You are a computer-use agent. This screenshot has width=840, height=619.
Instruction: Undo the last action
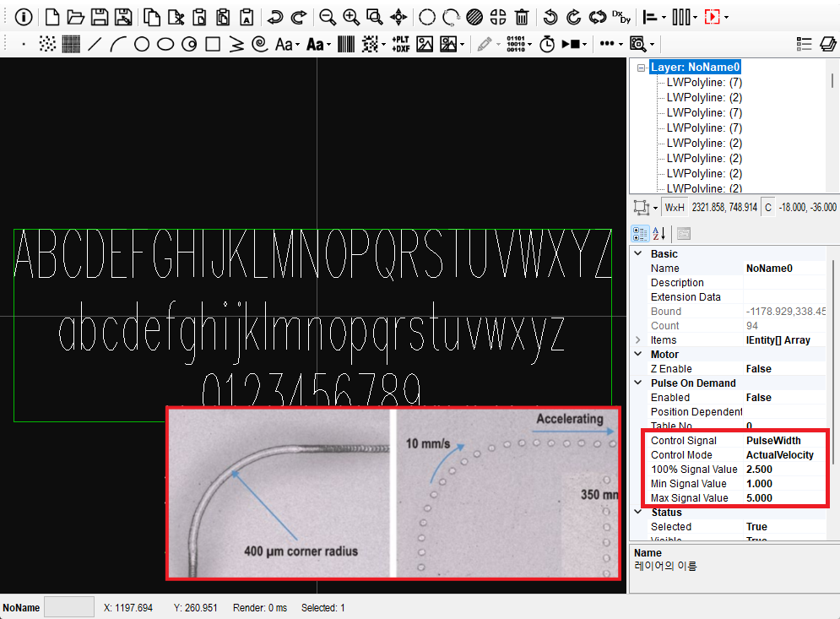275,17
